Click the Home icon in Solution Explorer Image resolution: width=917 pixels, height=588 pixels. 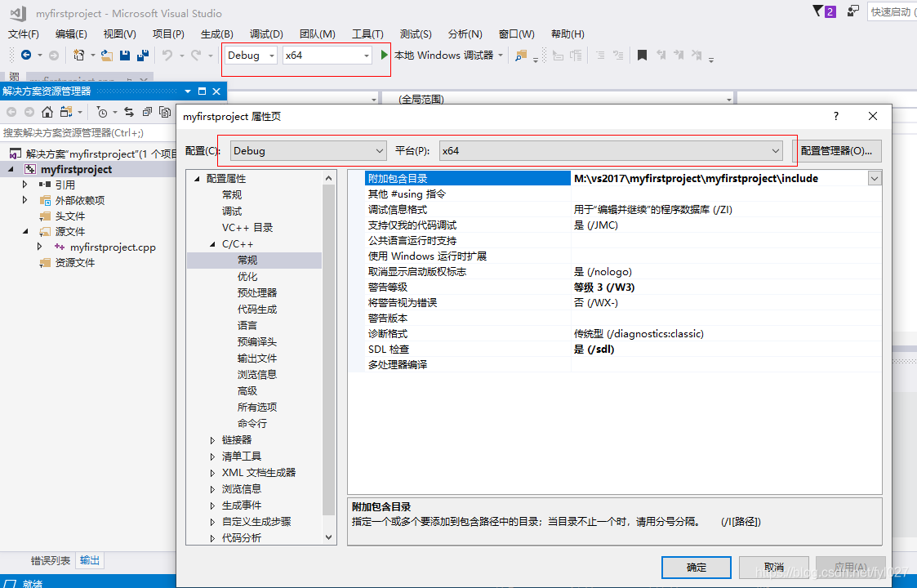(x=47, y=112)
